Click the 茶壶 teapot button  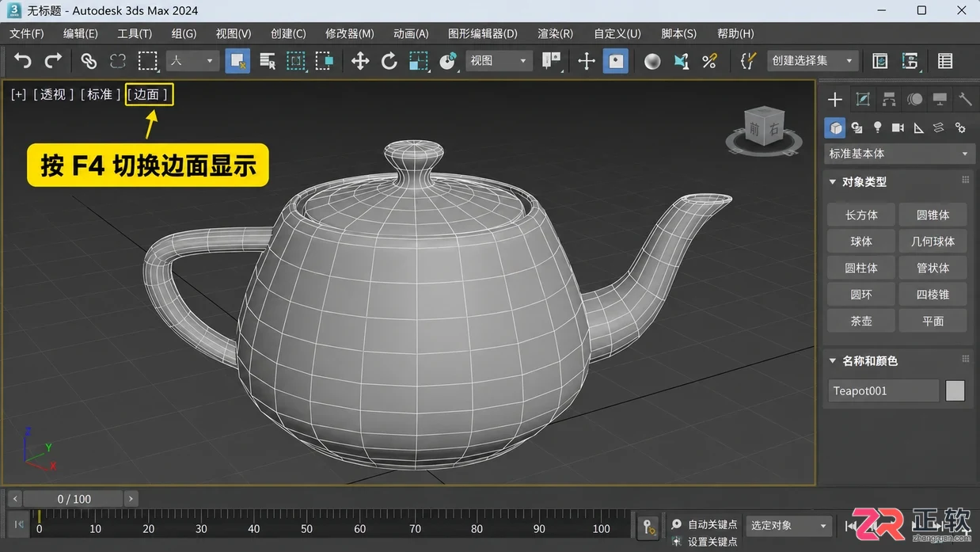(861, 321)
